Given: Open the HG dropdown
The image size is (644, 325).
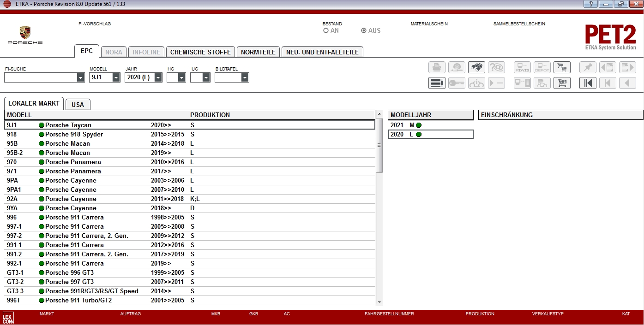Looking at the screenshot, I should (181, 78).
